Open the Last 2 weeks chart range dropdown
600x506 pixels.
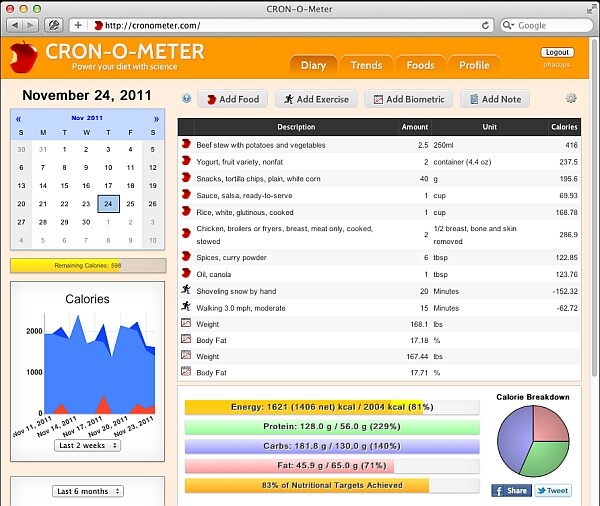[x=88, y=446]
